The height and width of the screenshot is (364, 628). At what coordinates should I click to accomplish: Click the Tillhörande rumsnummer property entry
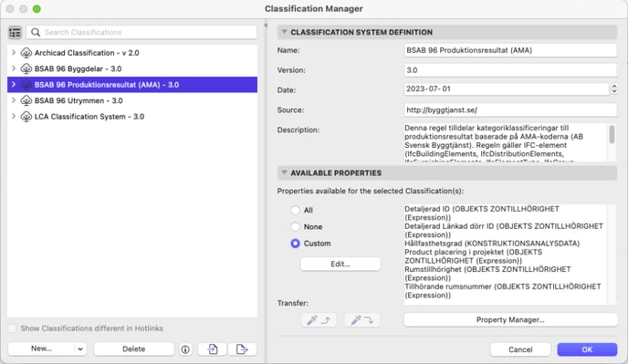[503, 291]
